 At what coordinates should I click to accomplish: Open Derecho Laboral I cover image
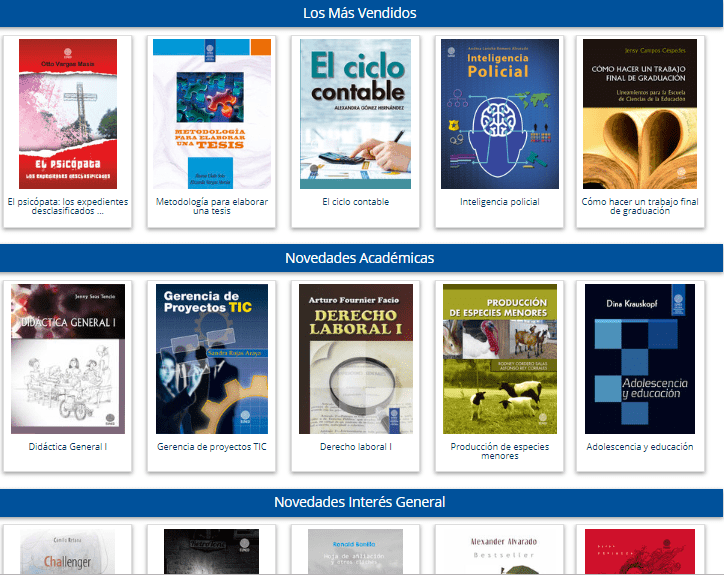[356, 359]
